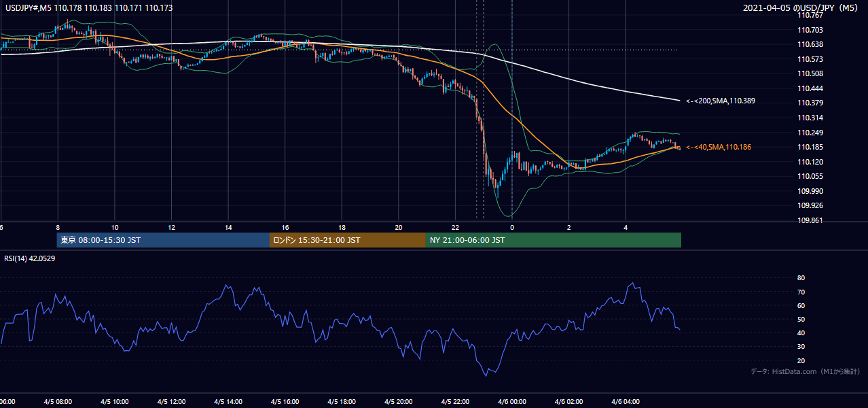This screenshot has width=868, height=408.
Task: Click hour label 22 under price chart
Action: coord(456,227)
